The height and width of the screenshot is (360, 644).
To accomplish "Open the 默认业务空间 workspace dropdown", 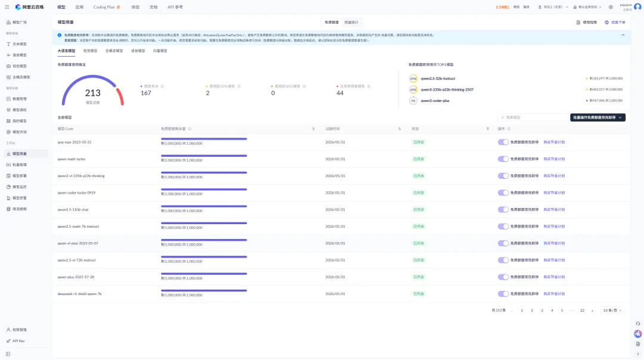I will 587,7.
